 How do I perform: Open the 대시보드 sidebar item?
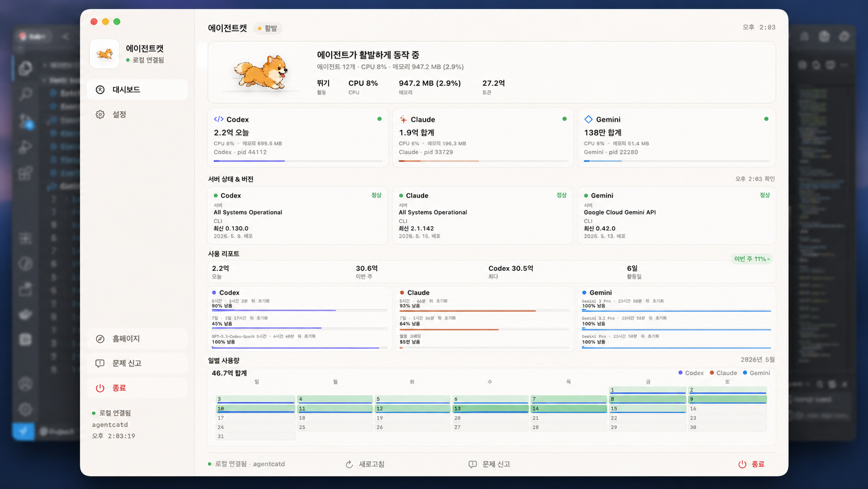click(x=138, y=89)
